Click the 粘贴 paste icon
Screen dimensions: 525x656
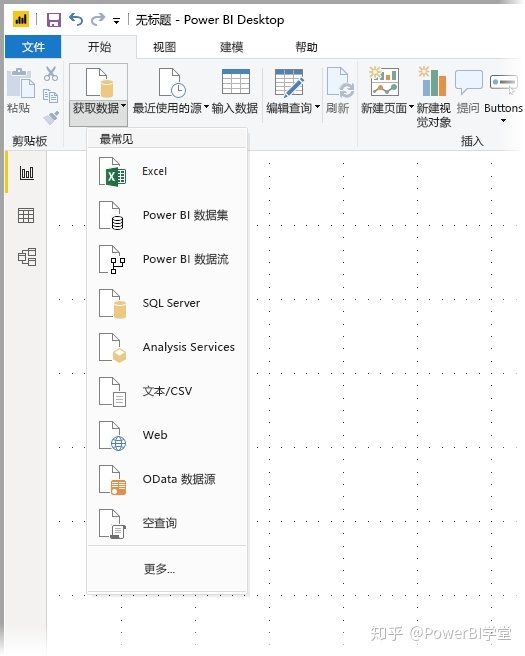tap(20, 83)
